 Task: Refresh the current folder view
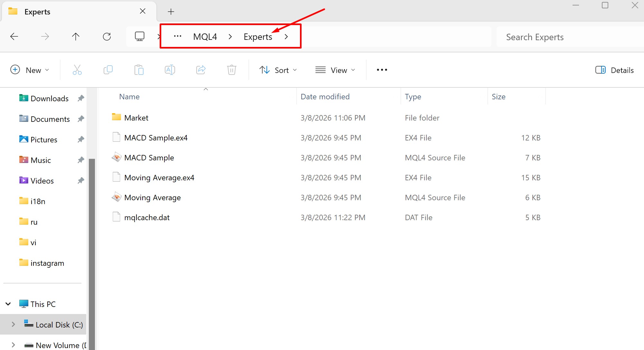107,36
